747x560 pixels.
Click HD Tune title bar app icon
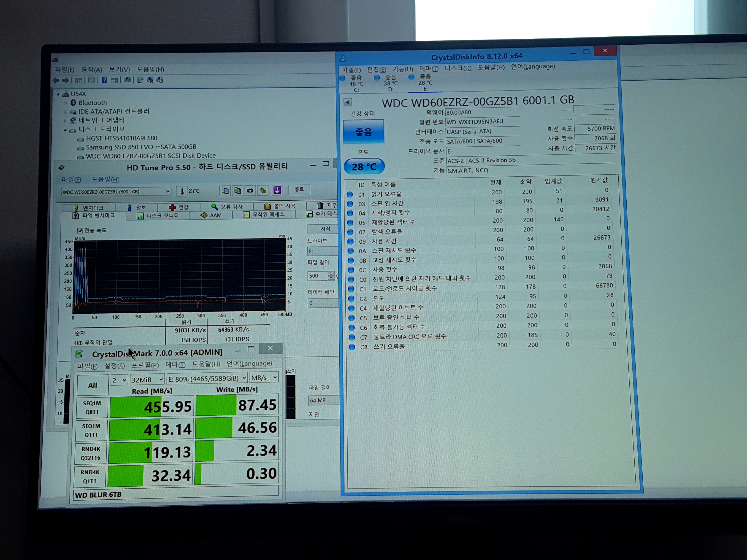coord(61,168)
